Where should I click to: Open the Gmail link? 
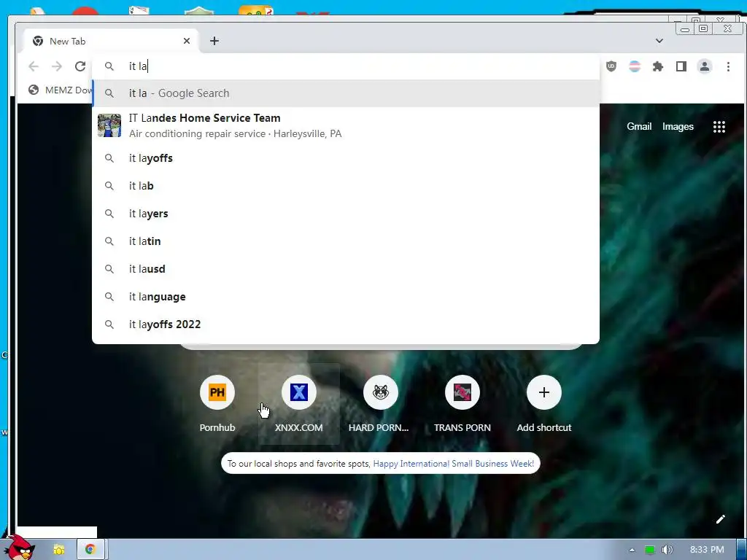(639, 127)
